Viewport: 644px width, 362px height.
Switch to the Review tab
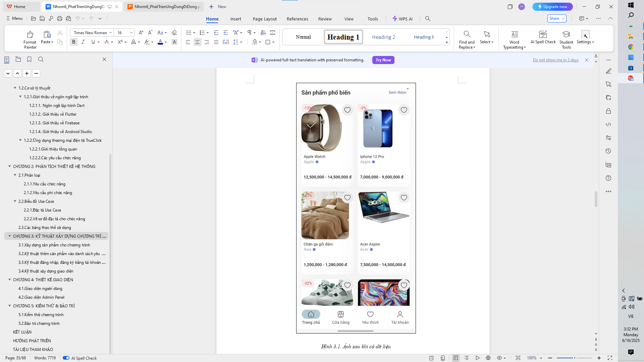point(325,19)
